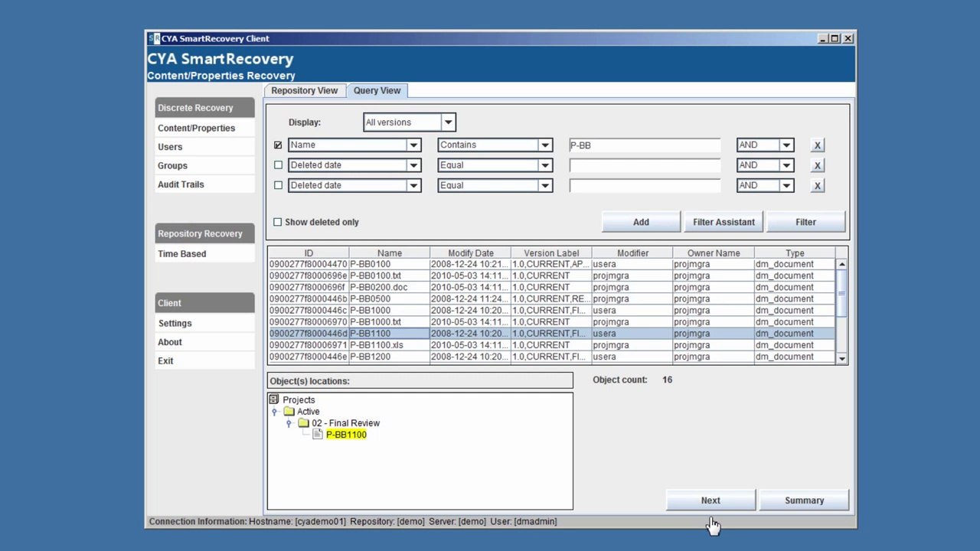Collapse the Active folder tree node
Image resolution: width=980 pixels, height=551 pixels.
(274, 412)
